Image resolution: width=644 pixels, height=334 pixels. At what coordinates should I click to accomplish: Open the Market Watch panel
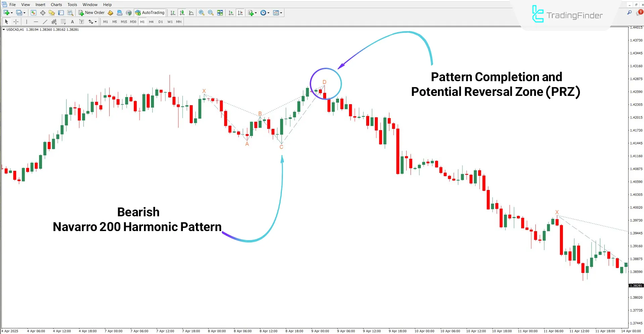(33, 13)
